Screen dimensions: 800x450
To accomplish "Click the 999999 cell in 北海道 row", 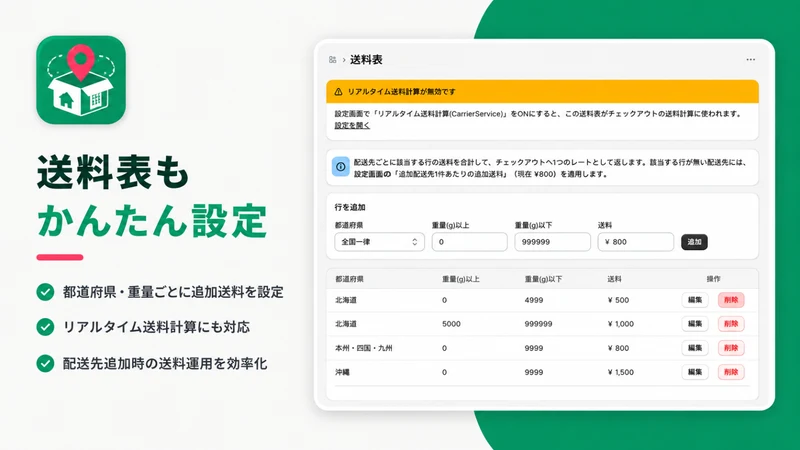I will click(538, 324).
